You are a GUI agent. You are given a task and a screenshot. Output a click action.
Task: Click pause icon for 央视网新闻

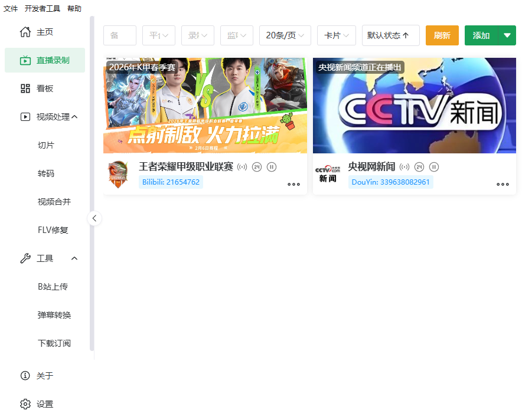pyautogui.click(x=434, y=167)
